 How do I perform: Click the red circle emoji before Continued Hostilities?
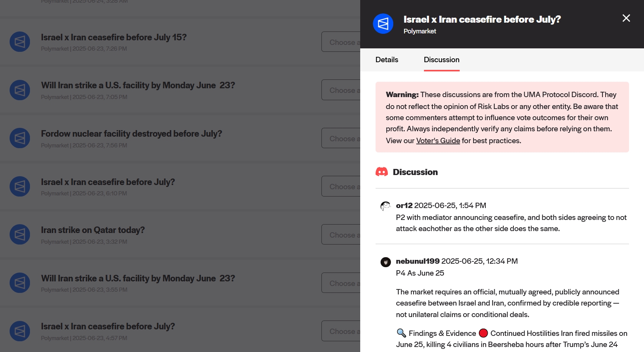tap(483, 333)
